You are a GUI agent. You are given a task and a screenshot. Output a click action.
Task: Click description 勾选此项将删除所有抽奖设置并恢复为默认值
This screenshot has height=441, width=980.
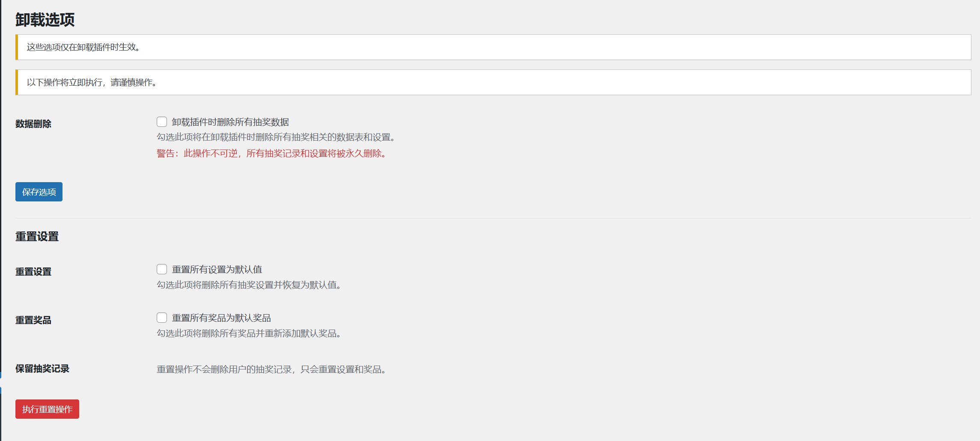point(249,285)
